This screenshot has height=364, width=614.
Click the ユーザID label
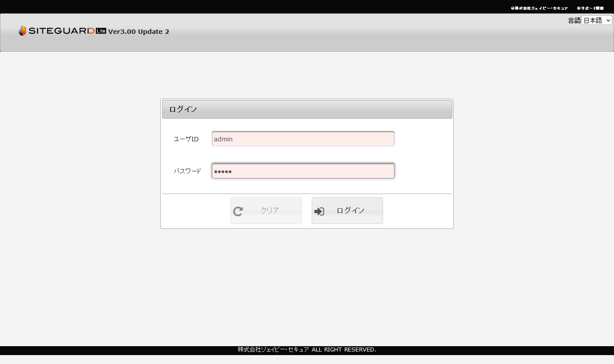pyautogui.click(x=186, y=139)
